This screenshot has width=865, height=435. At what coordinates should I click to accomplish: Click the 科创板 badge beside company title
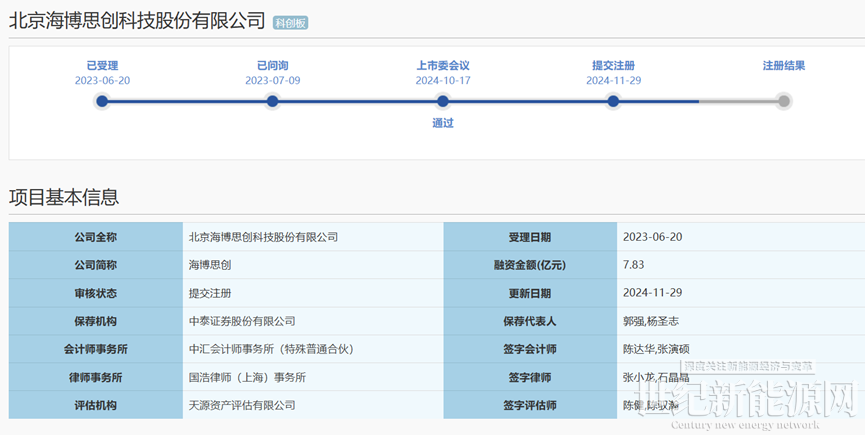tap(291, 22)
